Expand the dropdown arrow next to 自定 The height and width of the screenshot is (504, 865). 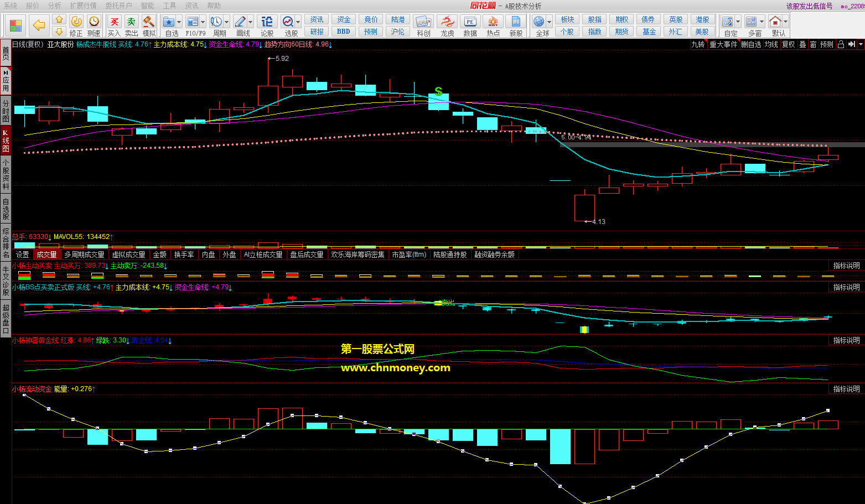(738, 22)
